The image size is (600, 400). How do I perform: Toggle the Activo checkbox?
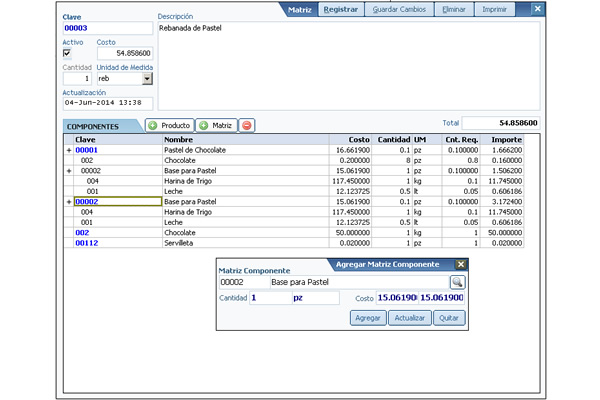point(67,53)
